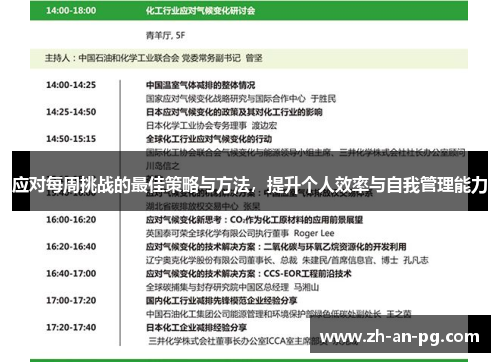Click the "14:00-18:00" header time
This screenshot has width=500, height=362.
pos(71,11)
